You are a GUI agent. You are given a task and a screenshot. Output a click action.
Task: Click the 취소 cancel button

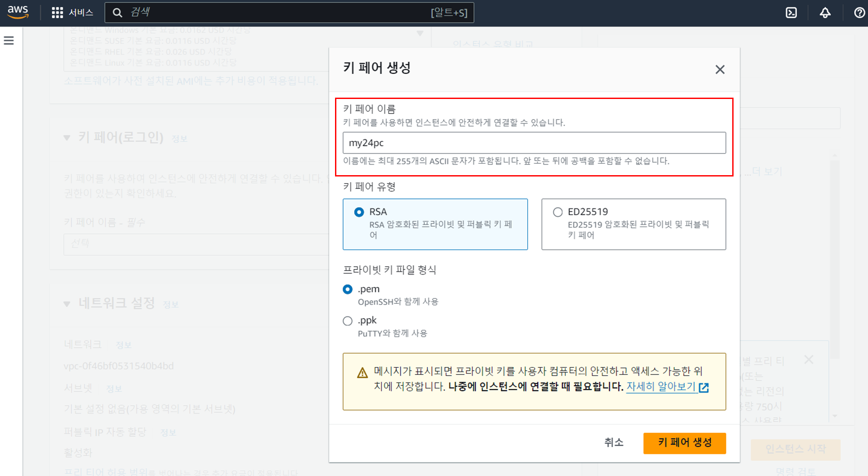tap(614, 443)
